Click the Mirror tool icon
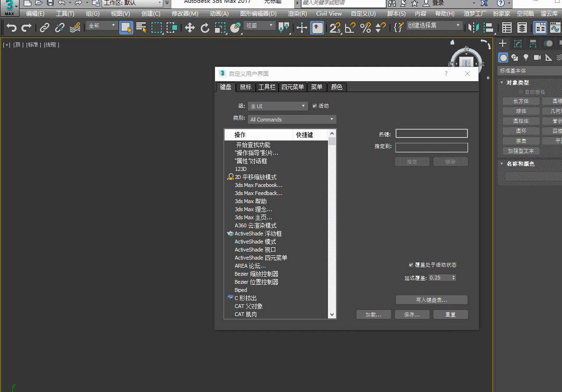The height and width of the screenshot is (392, 562). click(x=473, y=28)
